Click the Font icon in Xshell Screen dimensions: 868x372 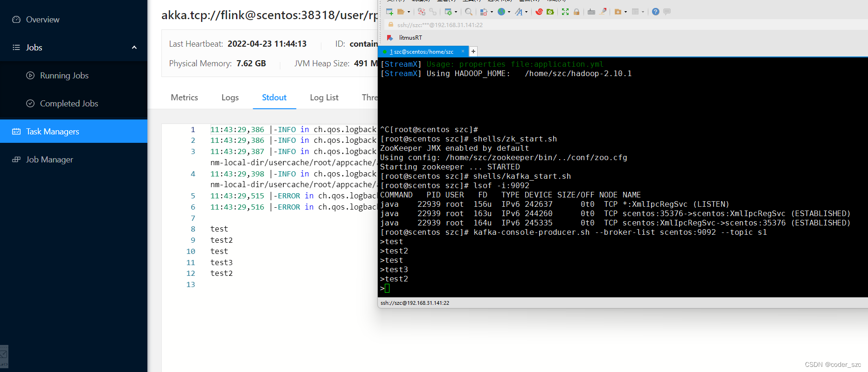[x=519, y=12]
